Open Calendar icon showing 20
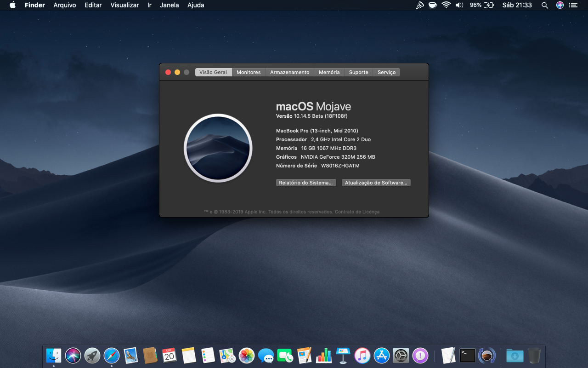 [x=170, y=356]
